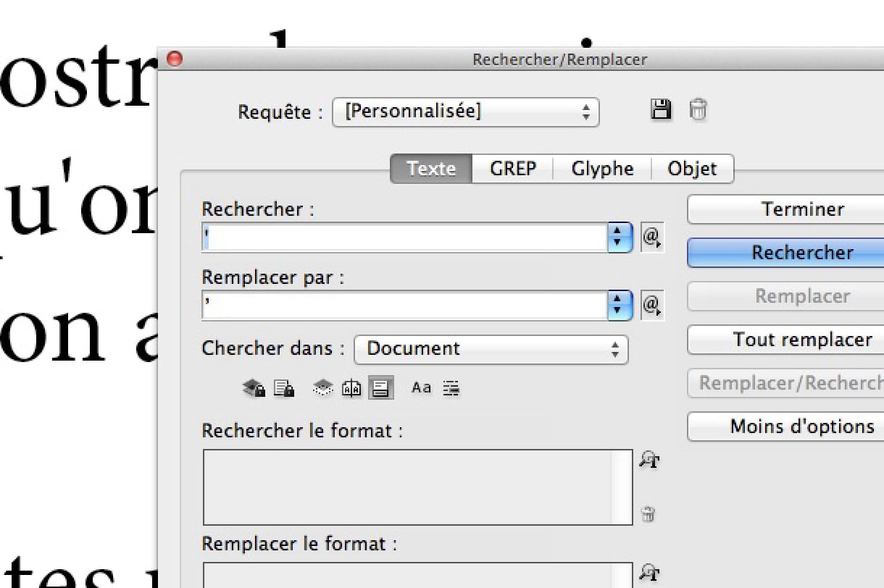Image resolution: width=884 pixels, height=588 pixels.
Task: Focus the Remplacer par text input field
Action: point(404,306)
